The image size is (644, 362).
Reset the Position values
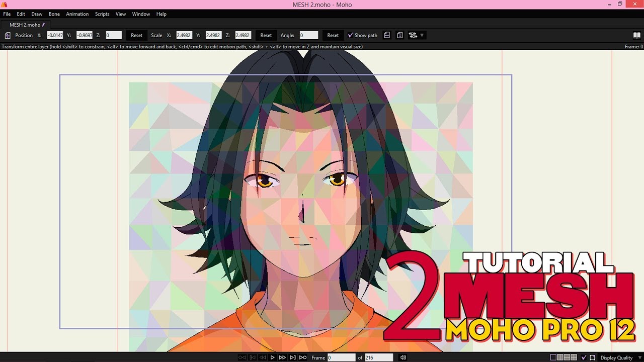[137, 35]
